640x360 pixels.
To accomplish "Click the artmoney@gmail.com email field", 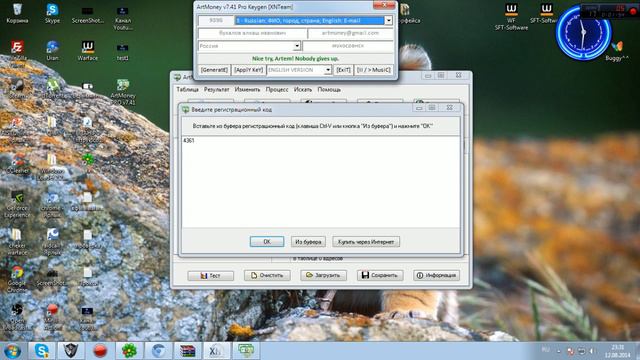I will click(351, 33).
